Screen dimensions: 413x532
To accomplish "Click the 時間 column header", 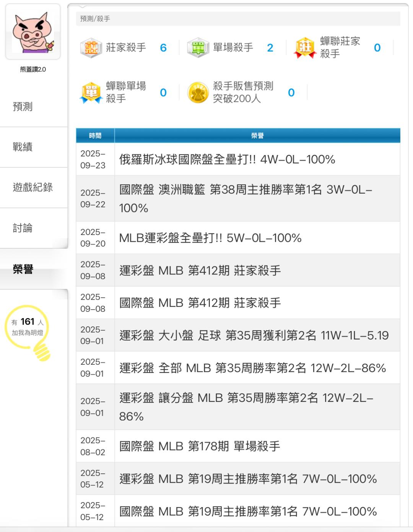I will tap(95, 135).
